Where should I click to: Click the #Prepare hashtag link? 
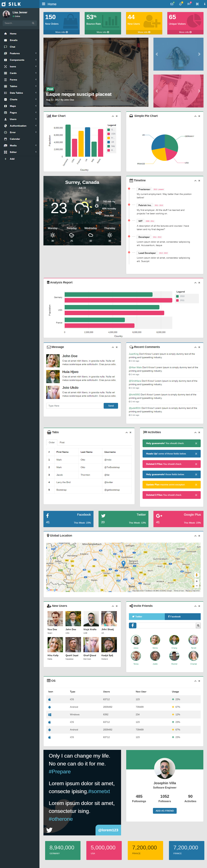[x=60, y=772]
